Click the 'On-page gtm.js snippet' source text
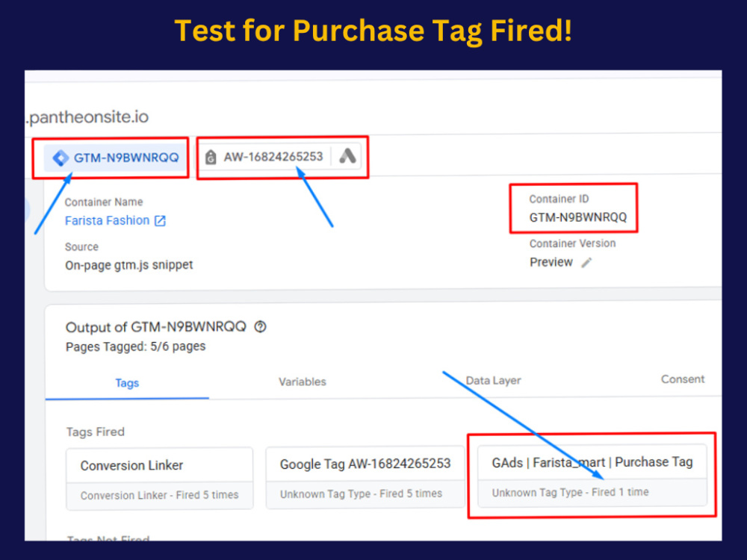Viewport: 747px width, 560px height. pyautogui.click(x=129, y=265)
